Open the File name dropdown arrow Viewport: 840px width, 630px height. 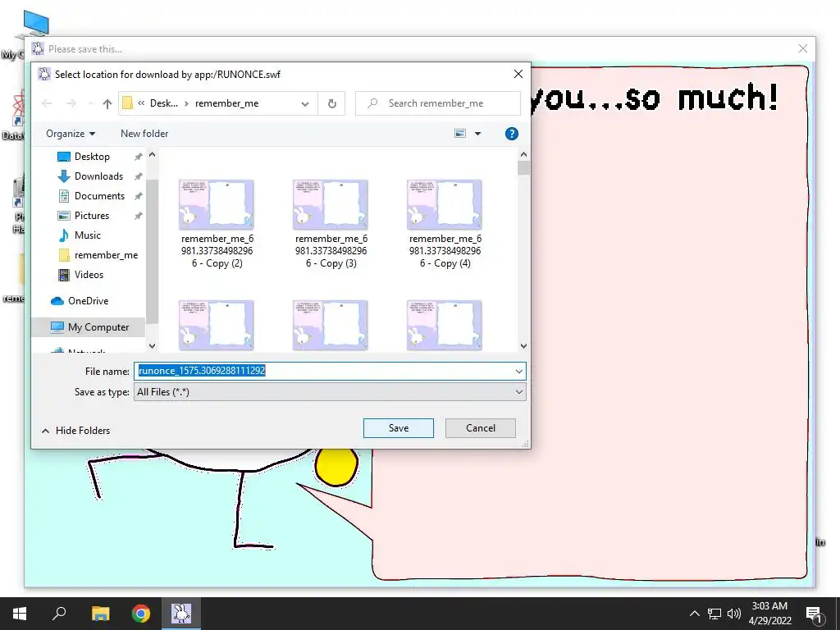coord(518,371)
